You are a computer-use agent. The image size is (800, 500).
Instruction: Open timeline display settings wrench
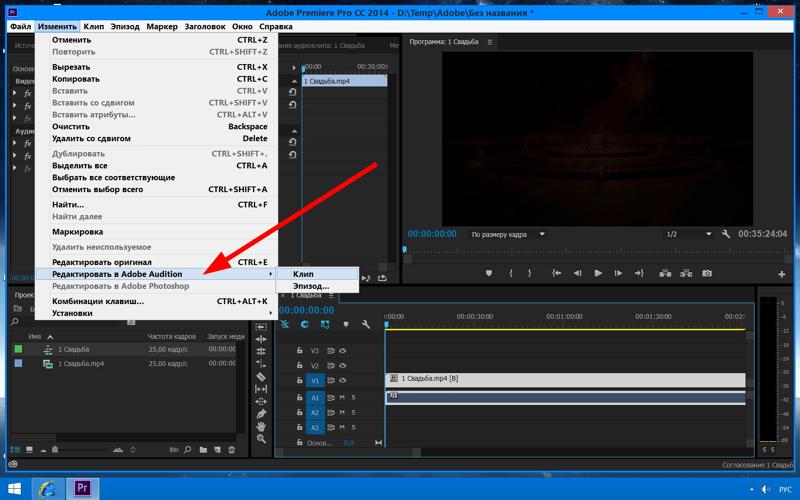[x=365, y=324]
